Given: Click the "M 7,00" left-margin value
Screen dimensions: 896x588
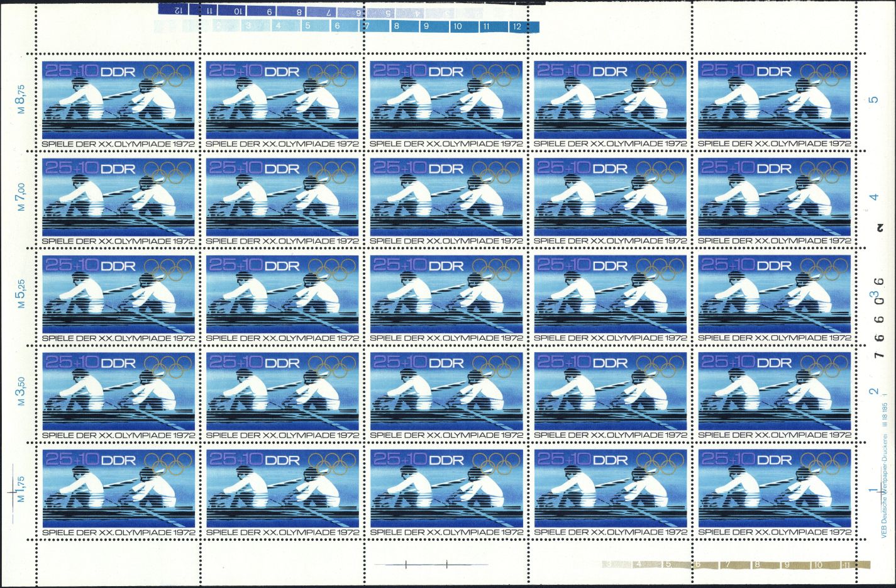Looking at the screenshot, I should click(x=21, y=198).
